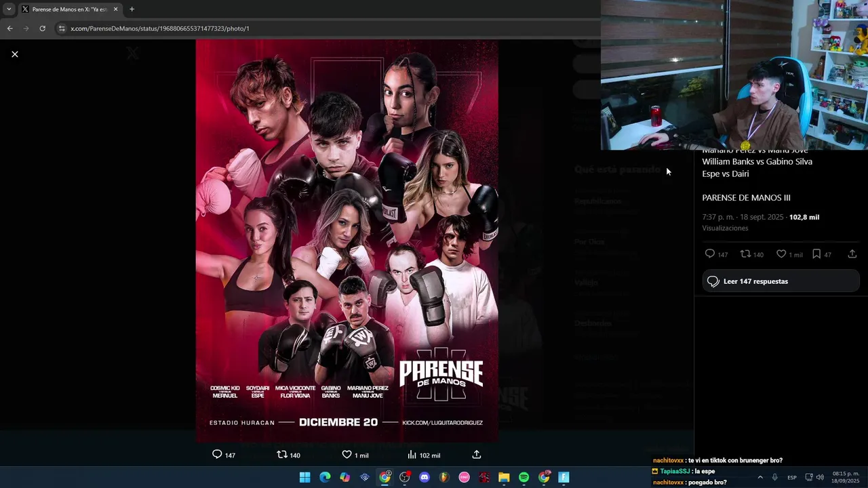Reload the current page
The image size is (868, 488).
[42, 28]
